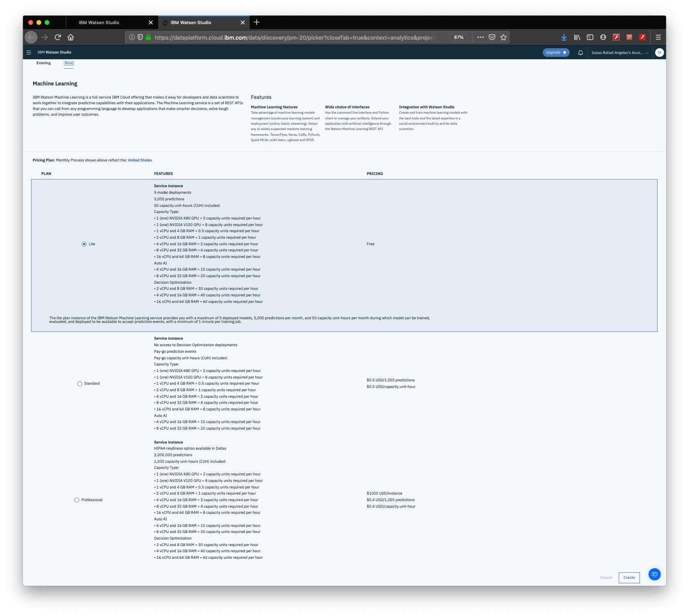
Task: Select the Professional plan radio button
Action: 77,500
